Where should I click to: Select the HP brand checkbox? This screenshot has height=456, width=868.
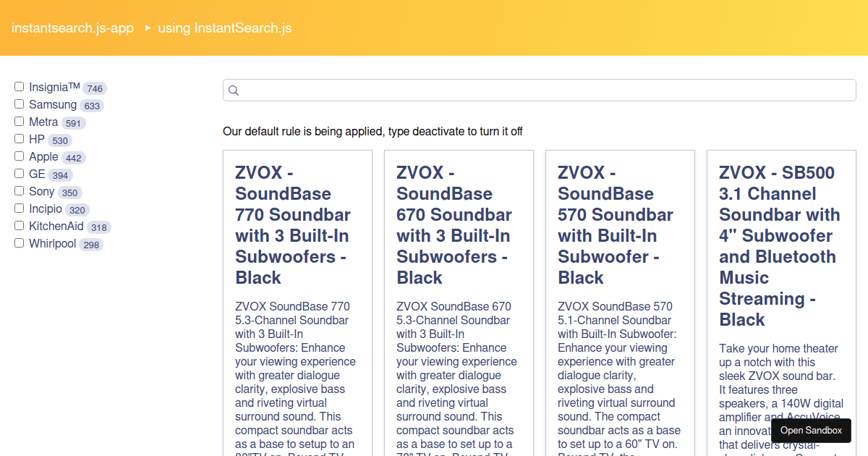(20, 139)
